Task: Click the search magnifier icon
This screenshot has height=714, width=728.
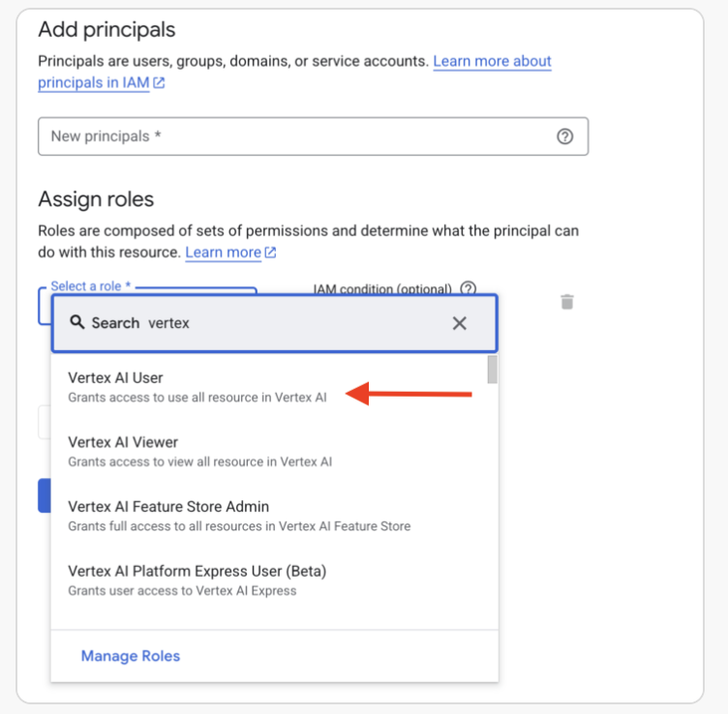Action: (77, 322)
